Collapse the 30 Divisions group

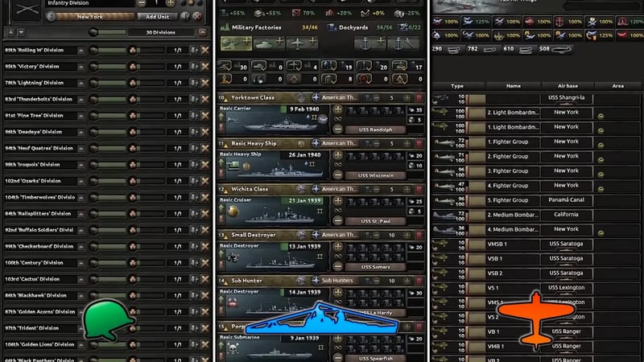(x=203, y=32)
